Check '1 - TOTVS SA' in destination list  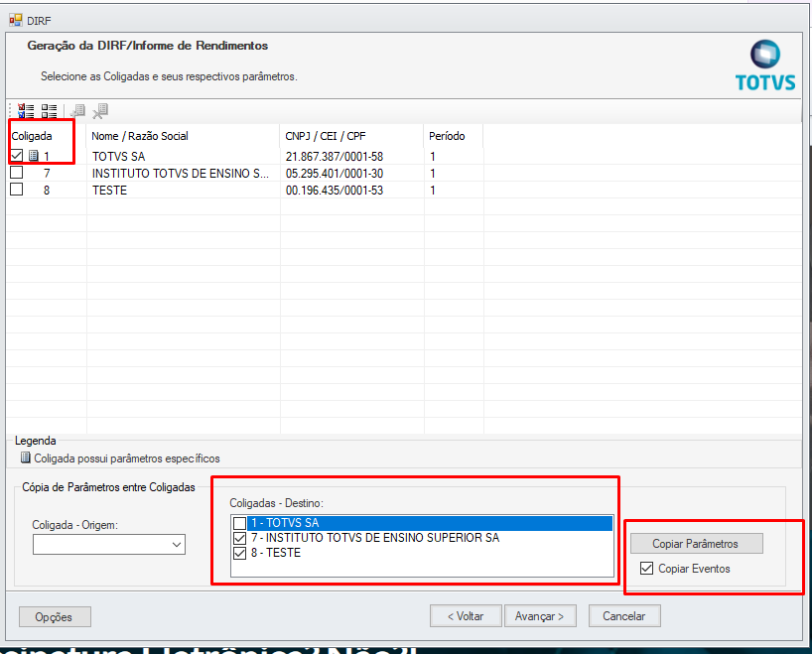tap(239, 524)
